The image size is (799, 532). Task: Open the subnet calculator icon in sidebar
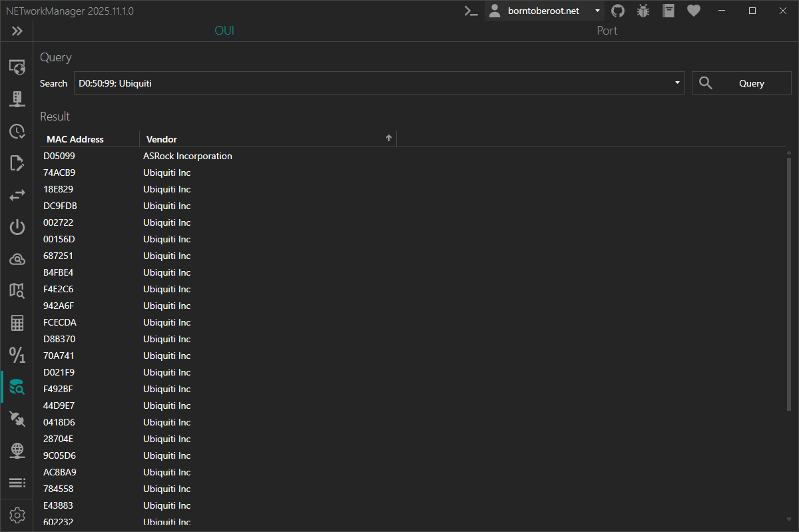coord(17,324)
